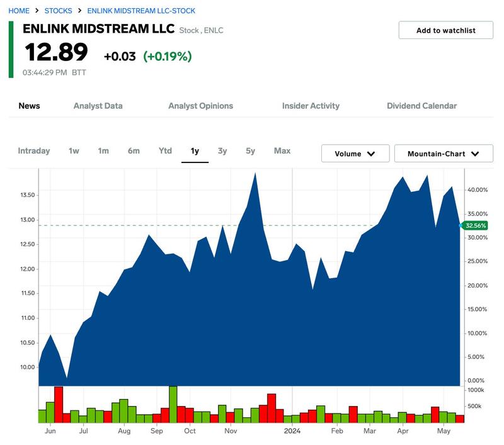Click the green 32.56% price marker
This screenshot has width=504, height=445.
pos(476,225)
